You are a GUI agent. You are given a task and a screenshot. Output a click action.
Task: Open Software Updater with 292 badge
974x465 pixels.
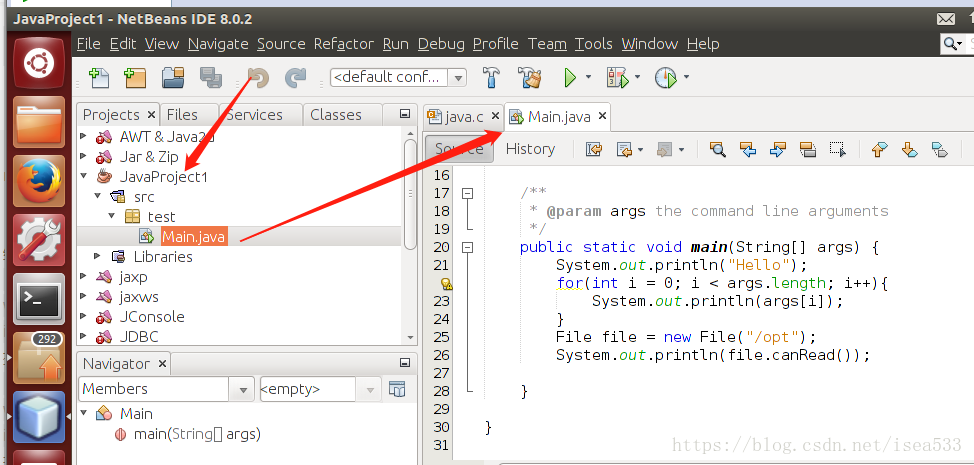(x=39, y=358)
